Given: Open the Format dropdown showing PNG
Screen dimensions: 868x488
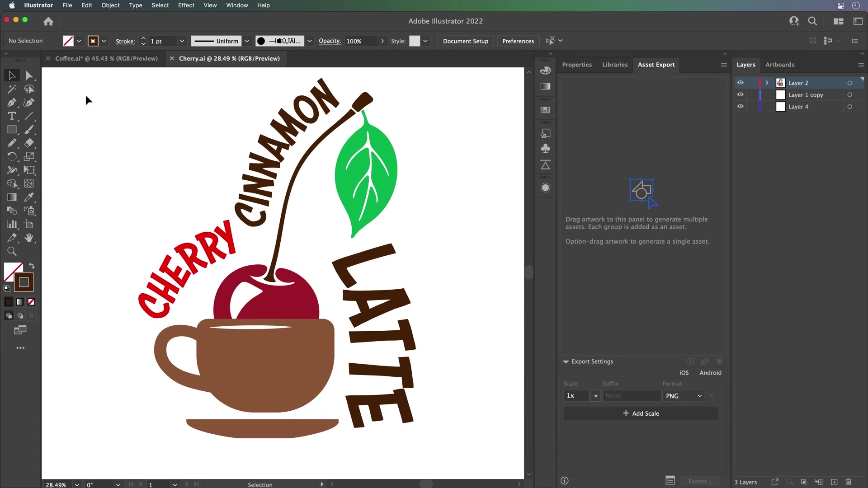Looking at the screenshot, I should [x=683, y=395].
